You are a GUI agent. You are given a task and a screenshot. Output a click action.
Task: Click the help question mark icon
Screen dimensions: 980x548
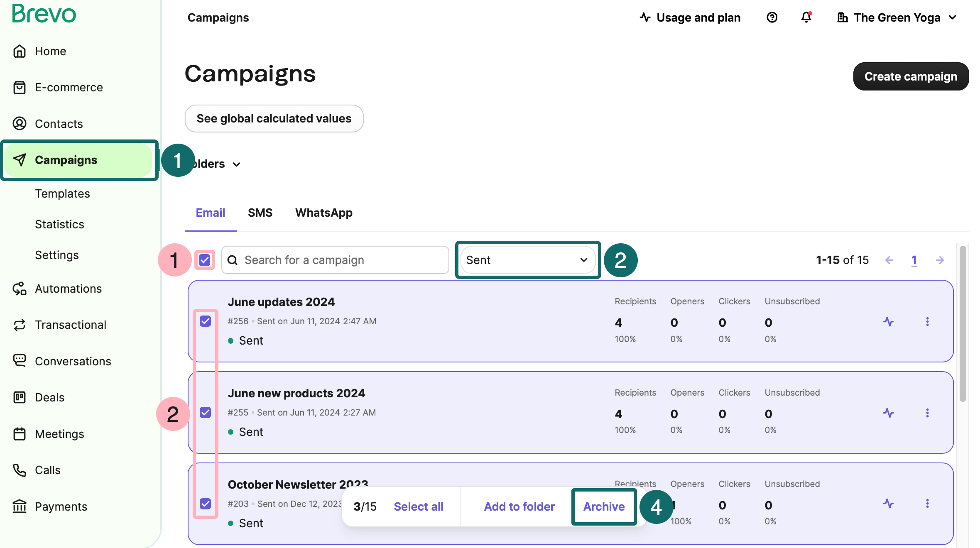pyautogui.click(x=772, y=17)
